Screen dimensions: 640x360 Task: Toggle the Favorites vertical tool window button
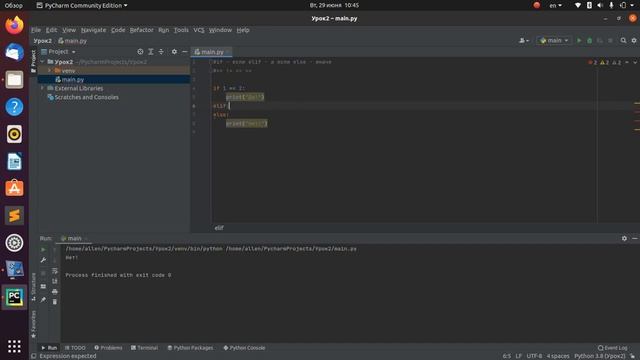pyautogui.click(x=33, y=324)
